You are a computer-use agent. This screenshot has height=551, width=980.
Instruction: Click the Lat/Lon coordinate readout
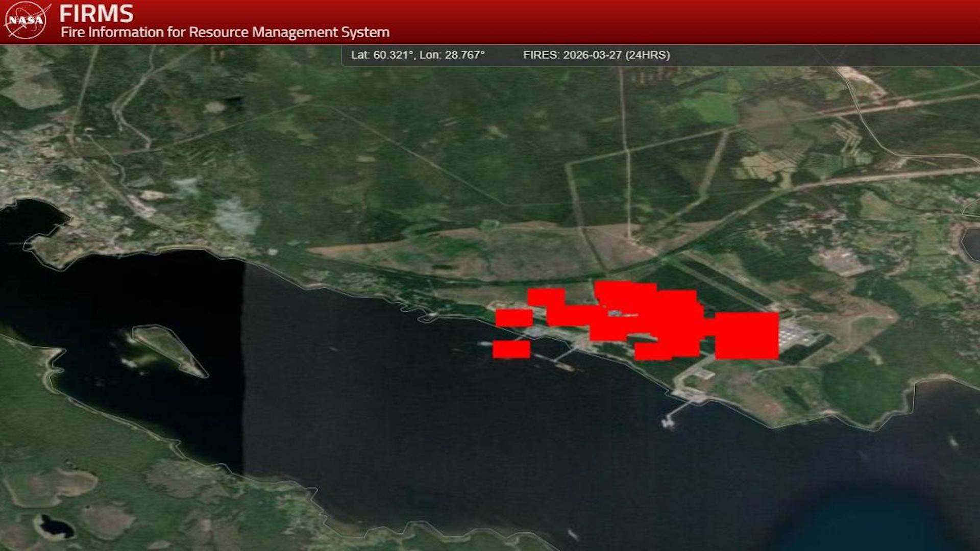click(x=418, y=55)
